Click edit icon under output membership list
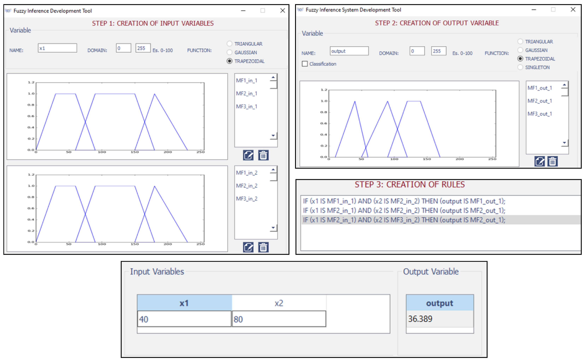The height and width of the screenshot is (364, 588). (x=539, y=161)
